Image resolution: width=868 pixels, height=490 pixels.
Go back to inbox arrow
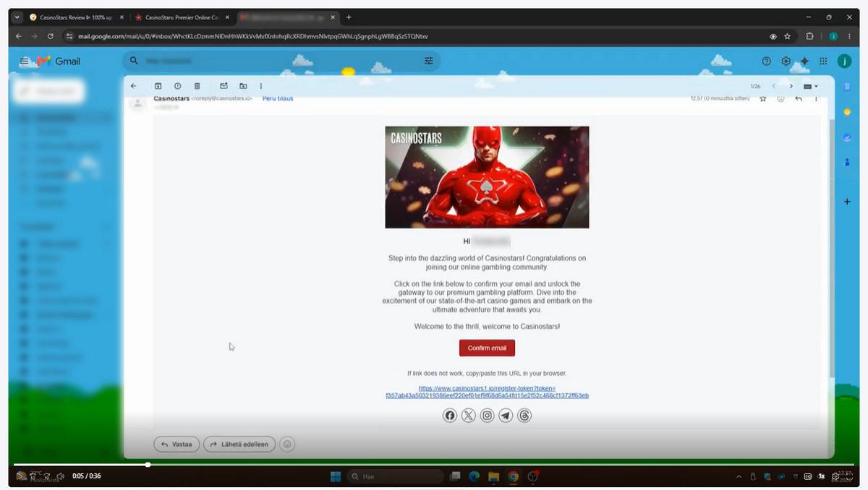[x=133, y=86]
